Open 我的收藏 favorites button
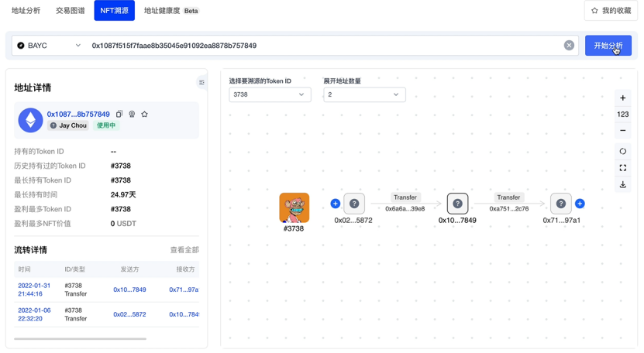 [611, 11]
